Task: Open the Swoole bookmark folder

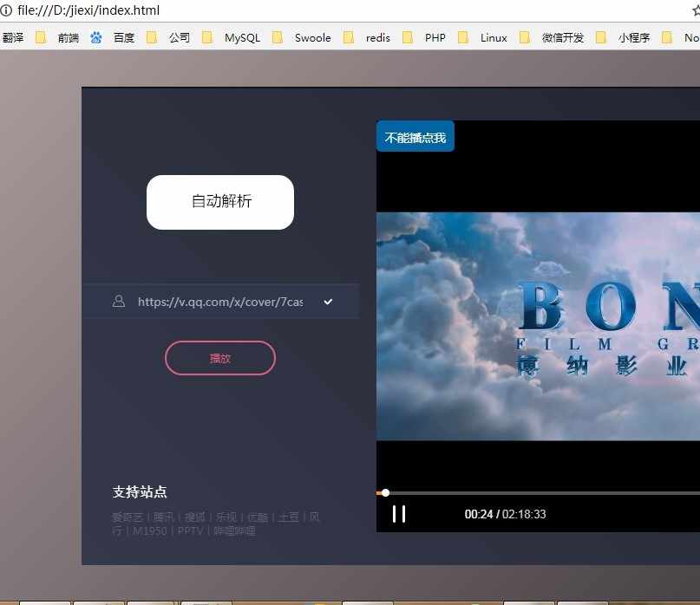Action: 302,37
